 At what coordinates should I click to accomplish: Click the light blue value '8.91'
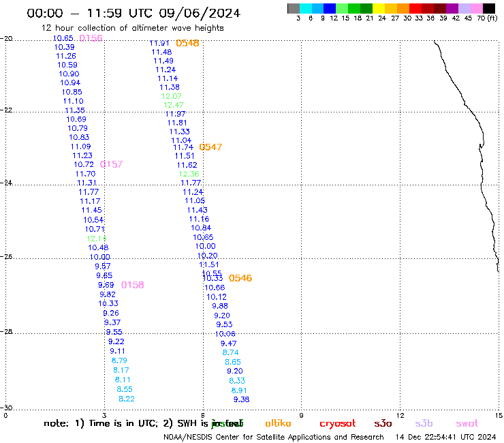click(239, 391)
